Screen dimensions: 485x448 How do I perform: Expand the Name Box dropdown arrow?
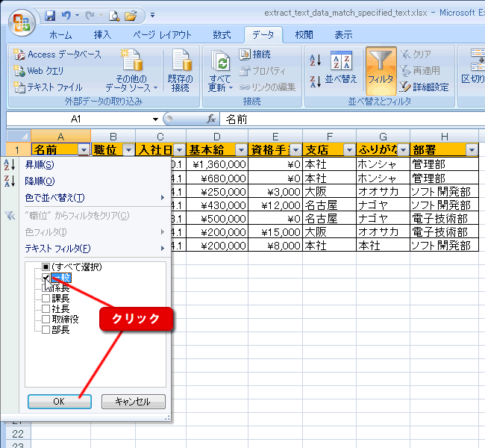[155, 119]
